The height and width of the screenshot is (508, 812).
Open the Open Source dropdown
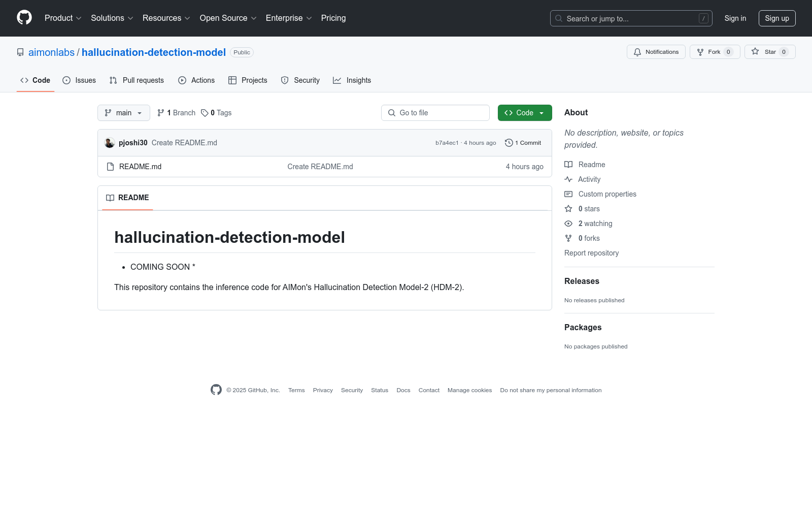pos(228,18)
